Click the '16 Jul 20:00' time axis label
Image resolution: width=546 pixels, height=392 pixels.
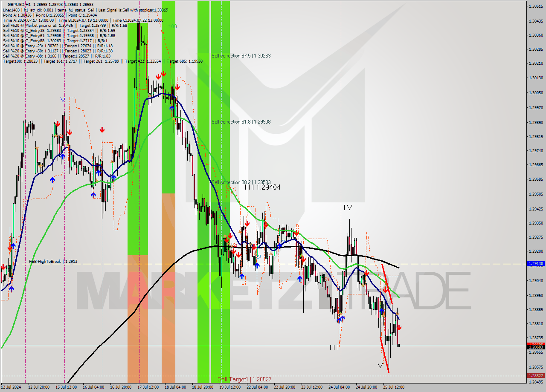[x=121, y=387]
